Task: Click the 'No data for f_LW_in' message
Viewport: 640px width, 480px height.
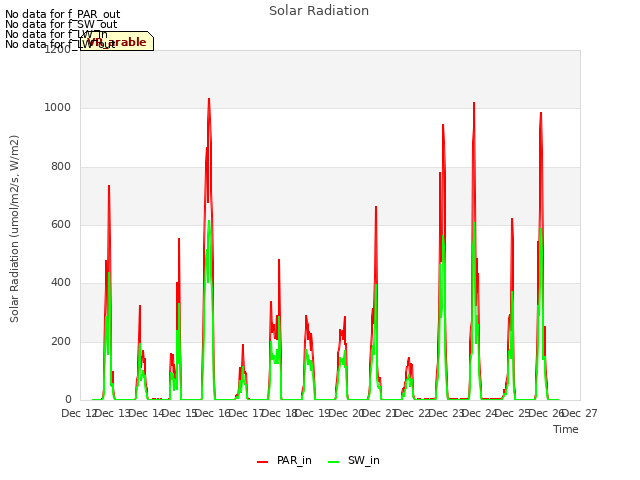Action: pyautogui.click(x=56, y=34)
